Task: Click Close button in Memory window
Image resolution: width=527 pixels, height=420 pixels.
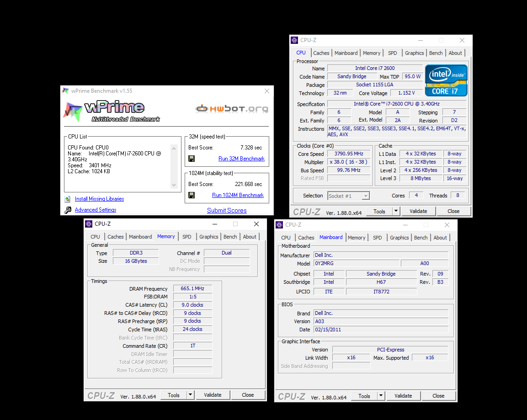Action: [248, 395]
